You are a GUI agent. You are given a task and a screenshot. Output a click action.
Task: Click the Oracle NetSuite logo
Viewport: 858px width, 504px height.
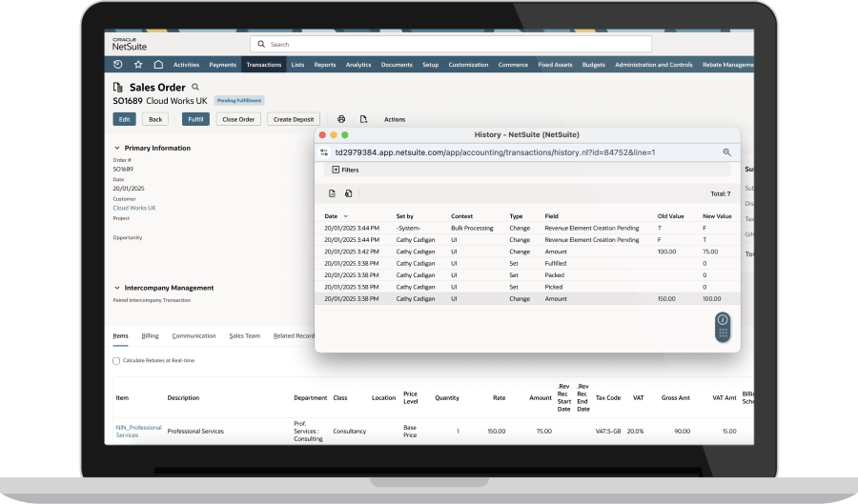(130, 44)
